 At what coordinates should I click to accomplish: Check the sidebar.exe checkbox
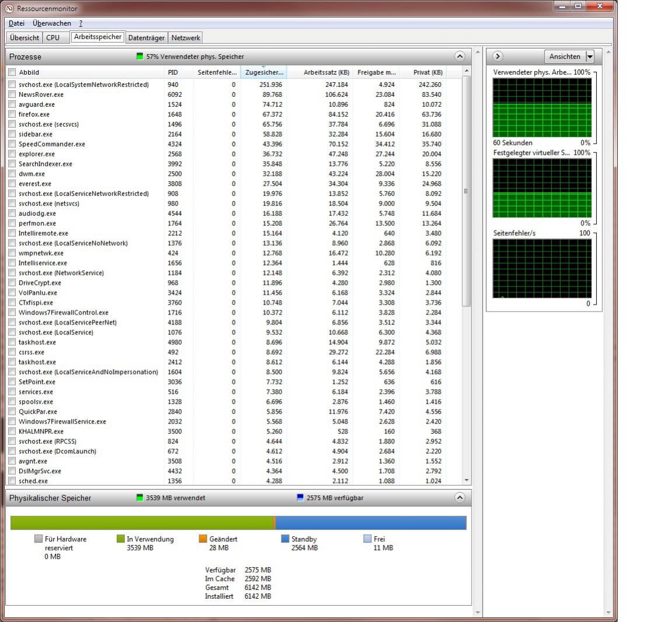pyautogui.click(x=12, y=134)
